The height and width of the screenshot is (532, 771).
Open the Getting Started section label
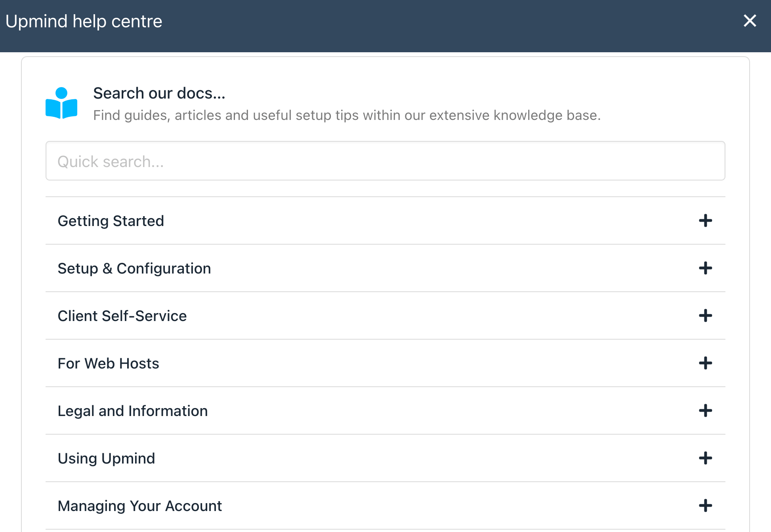111,221
